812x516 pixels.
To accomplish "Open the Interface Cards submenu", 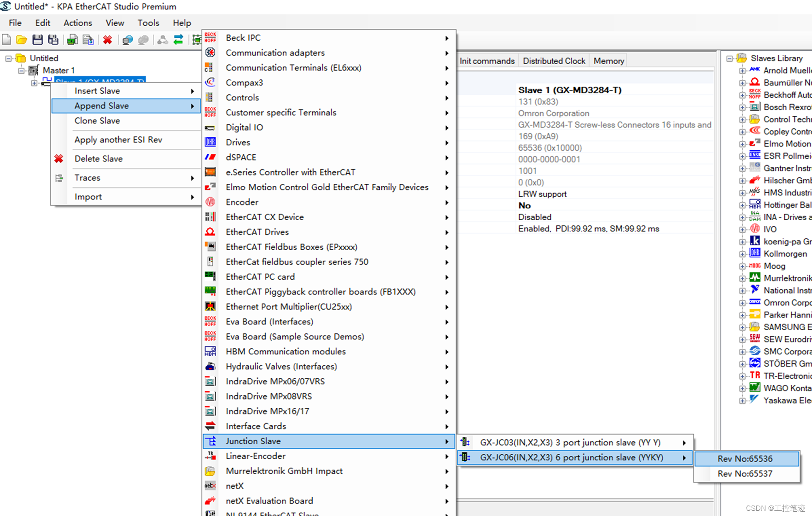I will pyautogui.click(x=329, y=427).
